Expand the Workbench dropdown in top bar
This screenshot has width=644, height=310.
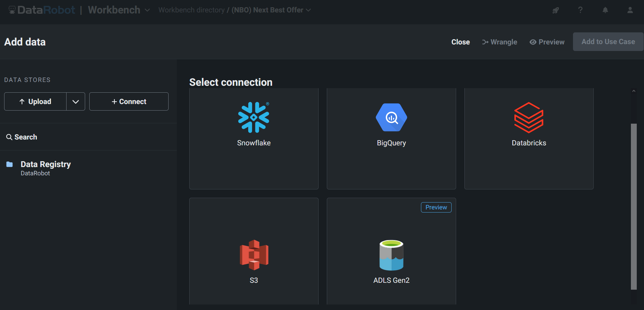tap(147, 10)
